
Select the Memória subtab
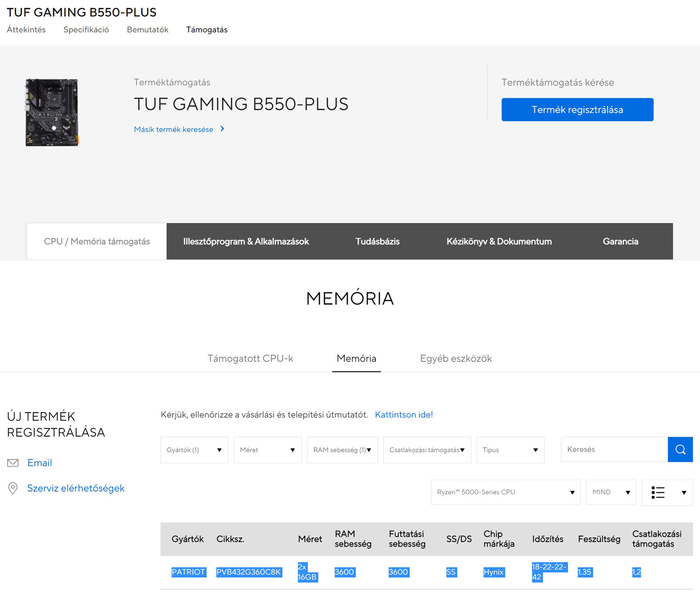coord(356,358)
